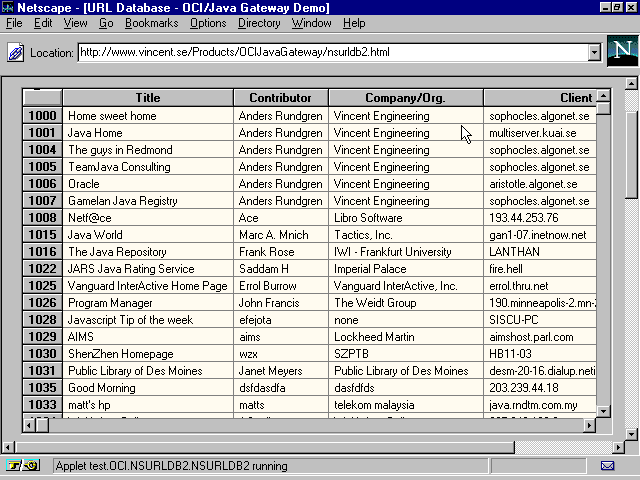640x480 pixels.
Task: Click browser vertical scrollbar thumb
Action: point(631,154)
